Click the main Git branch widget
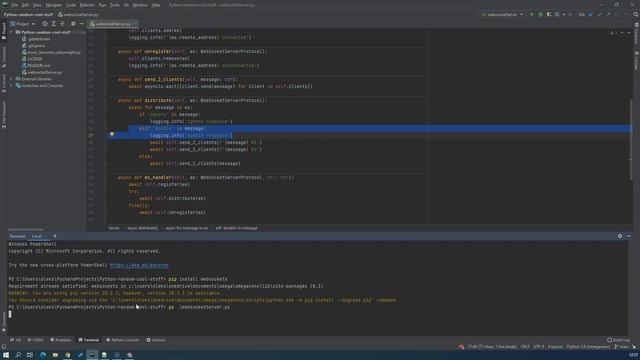The height and width of the screenshot is (360, 640). [622, 347]
